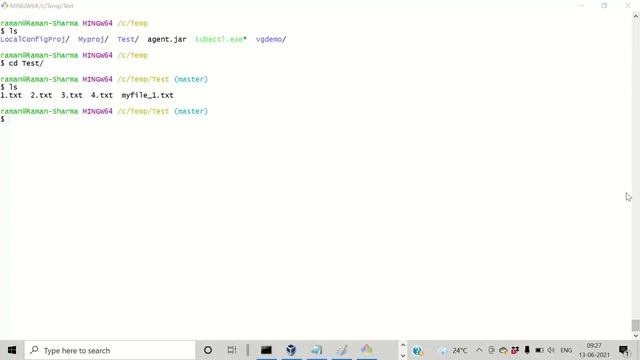Switch to black terminal app on taskbar
This screenshot has height=360, width=640.
pos(267,350)
